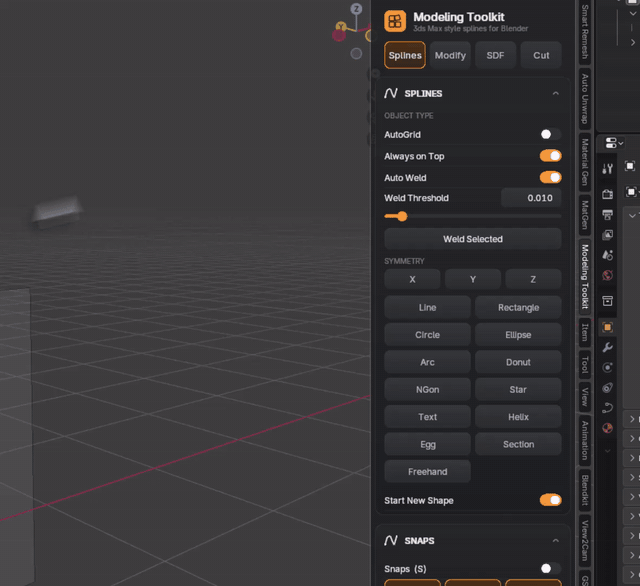Viewport: 640px width, 586px height.
Task: Click the Weld Threshold slider handle
Action: click(x=402, y=216)
